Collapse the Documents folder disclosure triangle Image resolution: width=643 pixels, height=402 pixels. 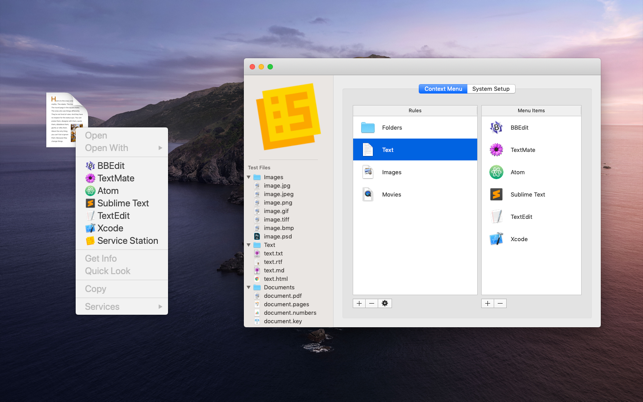tap(249, 287)
